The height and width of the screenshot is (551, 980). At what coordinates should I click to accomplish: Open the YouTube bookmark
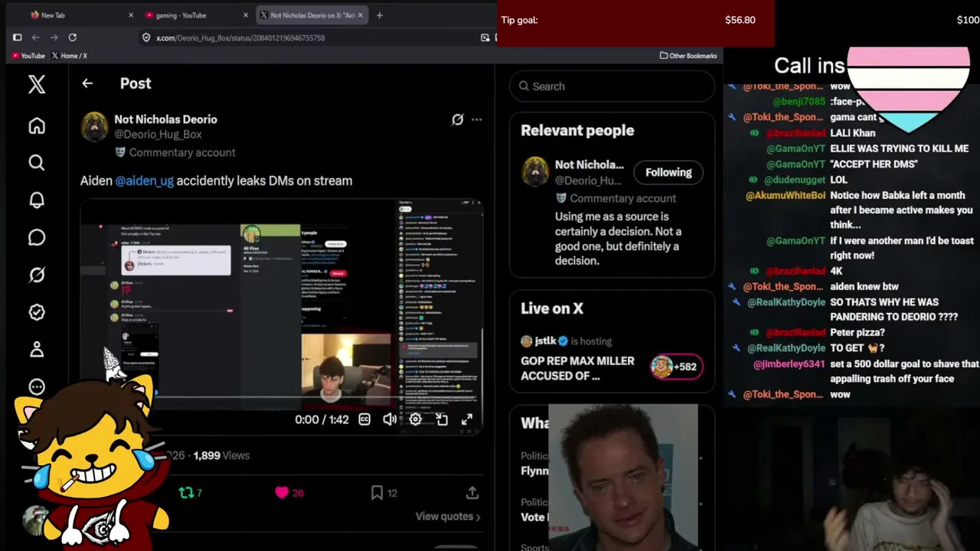click(28, 56)
